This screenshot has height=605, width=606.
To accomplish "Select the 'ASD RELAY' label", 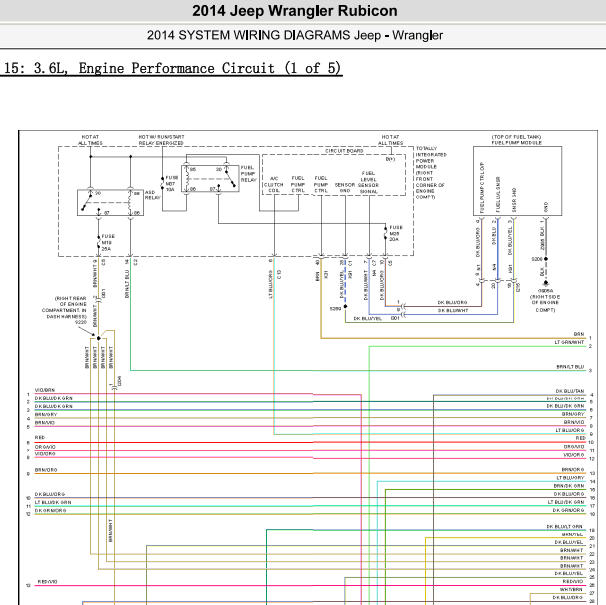I will pyautogui.click(x=152, y=195).
